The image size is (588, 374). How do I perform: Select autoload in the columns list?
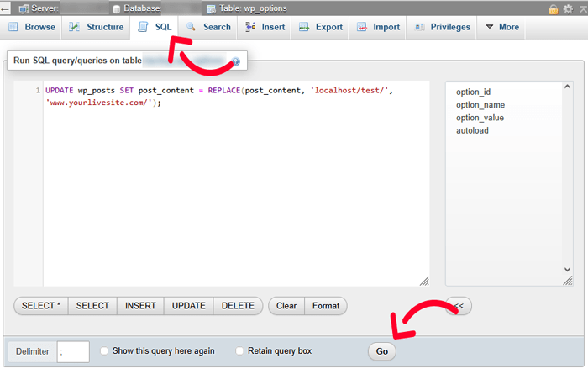tap(472, 130)
